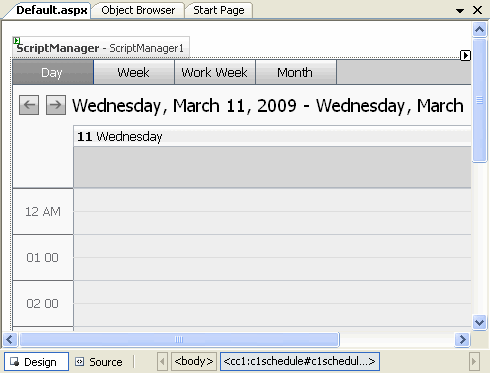This screenshot has height=373, width=490.
Task: Open the Object Browser tab
Action: (x=138, y=10)
